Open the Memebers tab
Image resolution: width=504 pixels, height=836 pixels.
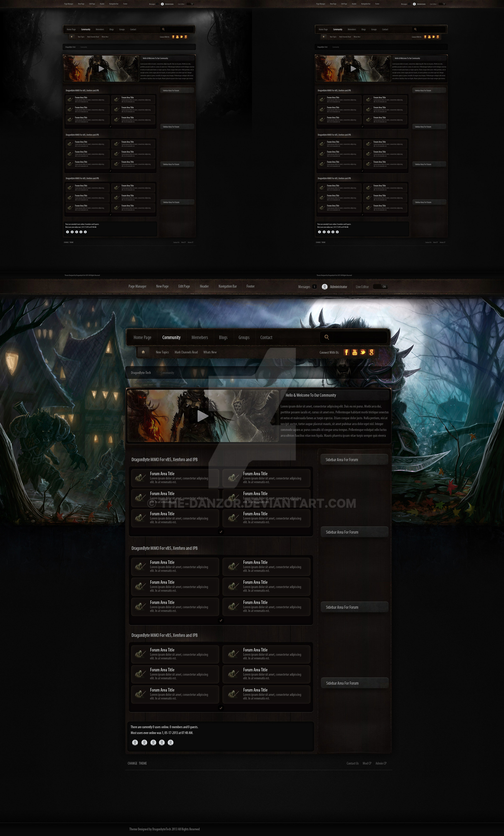click(200, 337)
